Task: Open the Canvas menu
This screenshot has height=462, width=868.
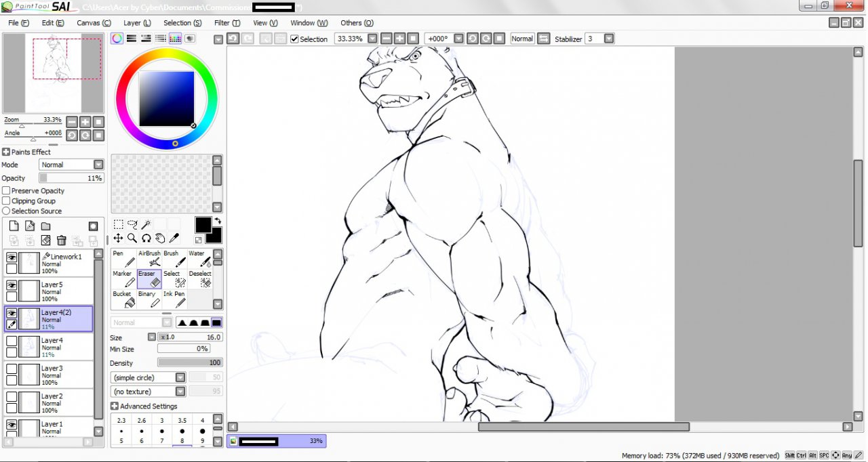Action: [94, 23]
